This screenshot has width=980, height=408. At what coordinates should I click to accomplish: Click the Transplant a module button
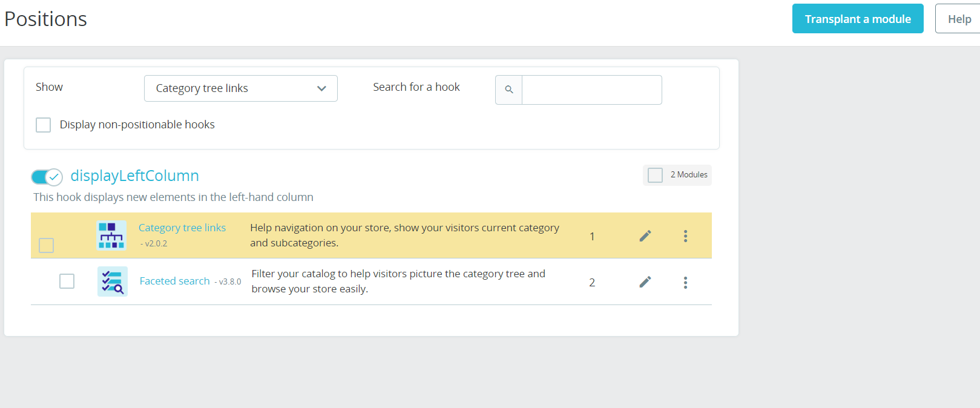coord(857,19)
